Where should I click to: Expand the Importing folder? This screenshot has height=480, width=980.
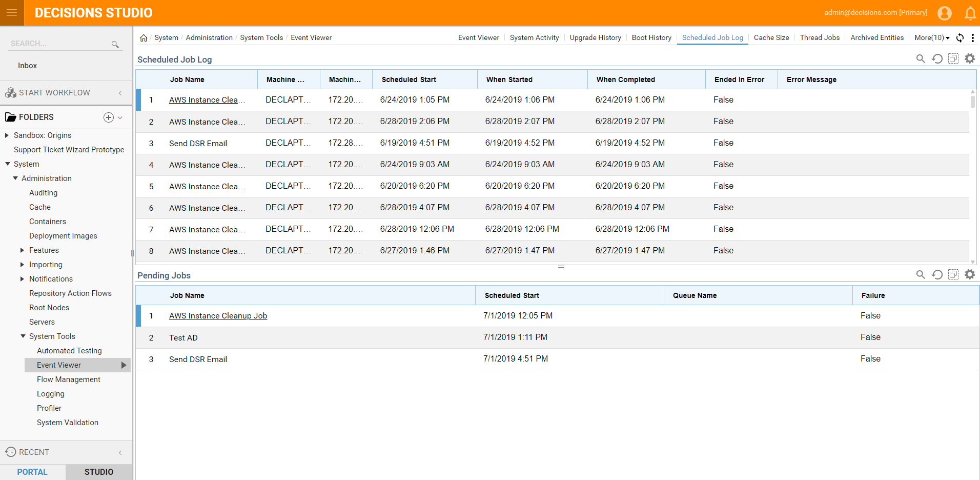22,265
